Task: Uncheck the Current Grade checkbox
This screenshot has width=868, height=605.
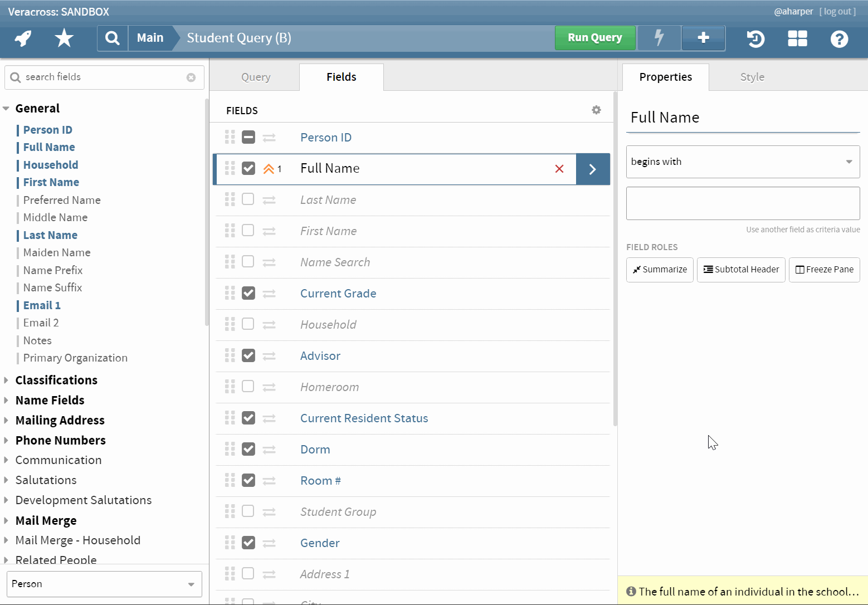Action: [248, 293]
